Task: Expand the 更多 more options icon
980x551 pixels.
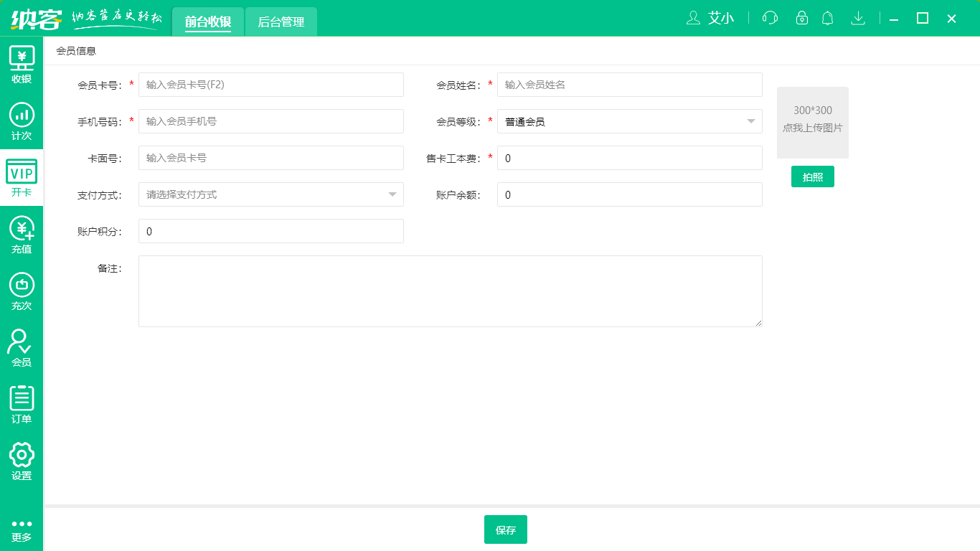Action: pos(22,529)
